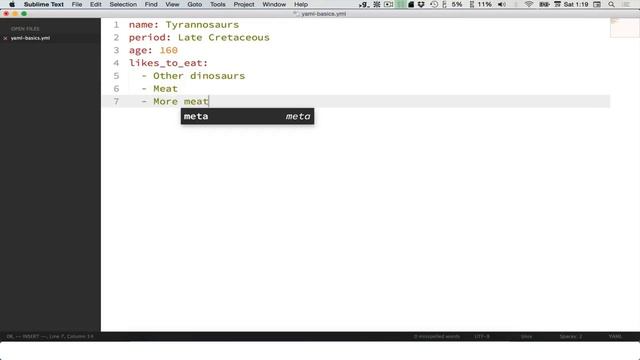Click 'Meat' on line 6
Screen dimensions: 640x360
point(165,89)
